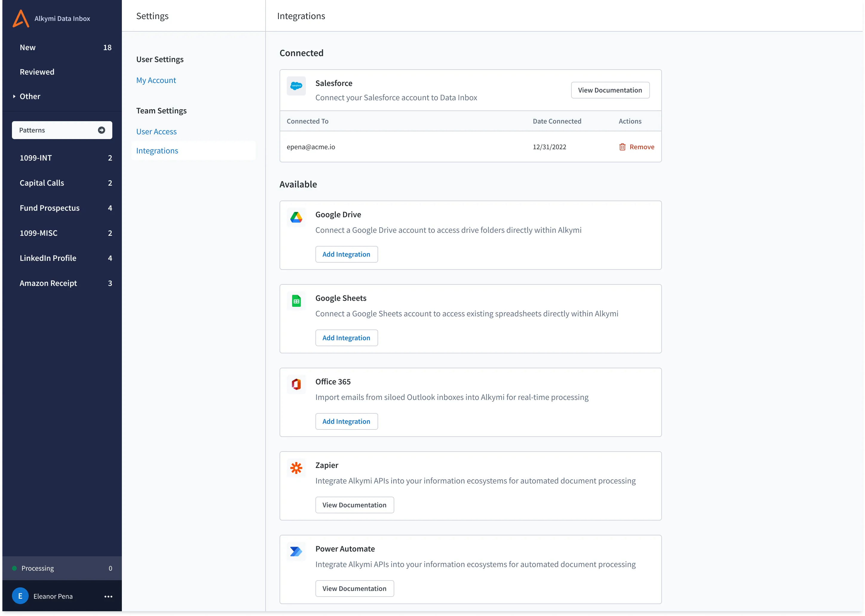Click the epena@acme.io cell
The height and width of the screenshot is (616, 865).
click(x=310, y=147)
